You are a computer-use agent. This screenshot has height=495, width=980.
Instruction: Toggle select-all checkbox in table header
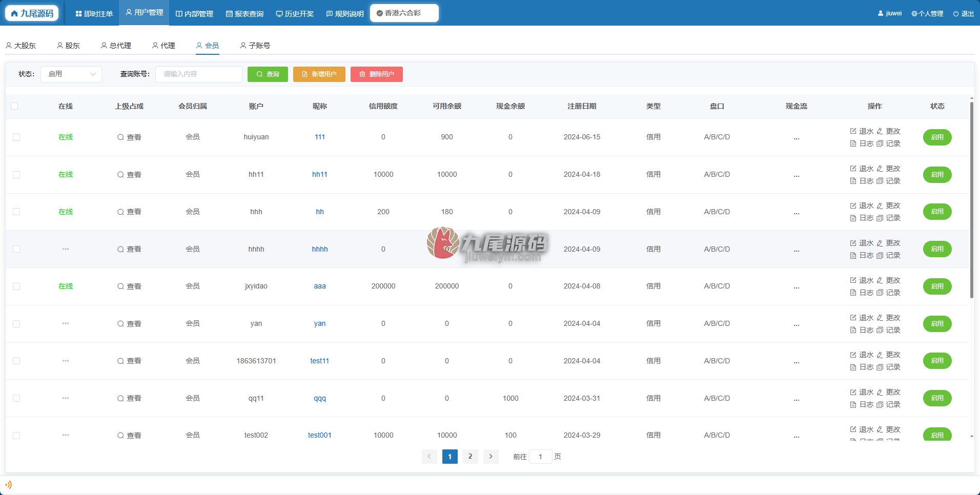click(x=14, y=106)
